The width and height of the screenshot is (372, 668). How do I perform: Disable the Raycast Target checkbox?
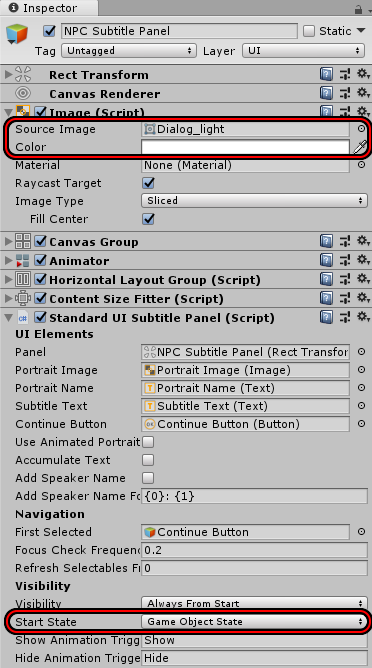[148, 183]
